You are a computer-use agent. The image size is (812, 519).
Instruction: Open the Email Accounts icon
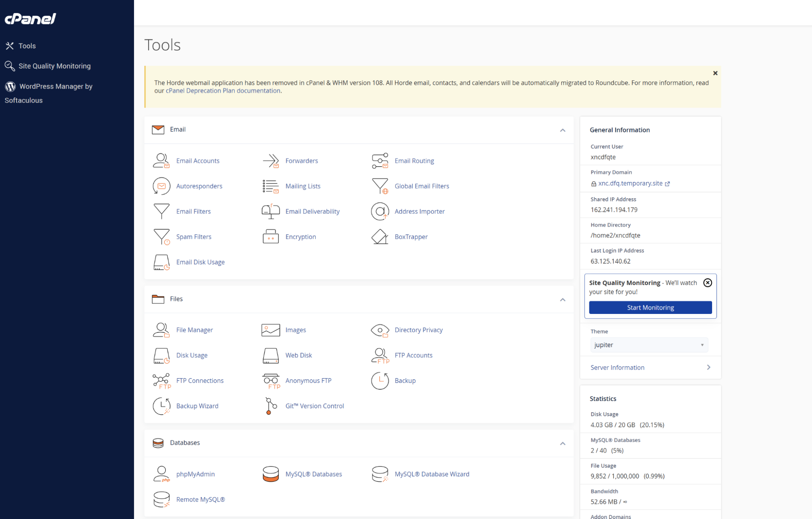click(x=161, y=161)
